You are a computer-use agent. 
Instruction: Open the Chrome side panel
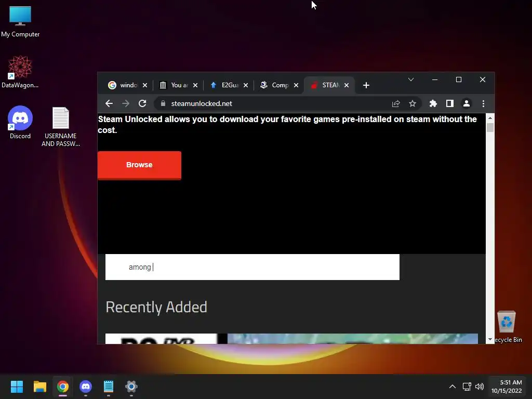coord(449,103)
